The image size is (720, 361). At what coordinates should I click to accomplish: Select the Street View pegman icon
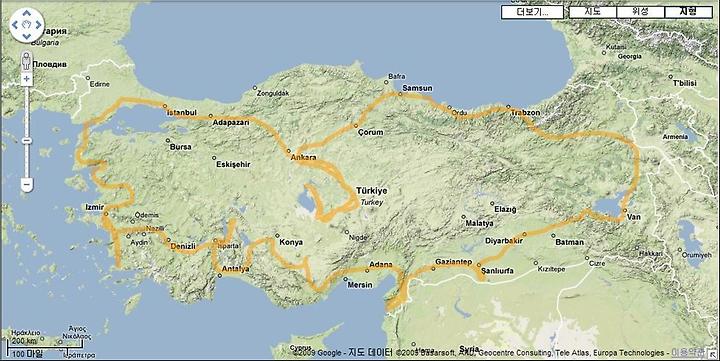tap(27, 61)
